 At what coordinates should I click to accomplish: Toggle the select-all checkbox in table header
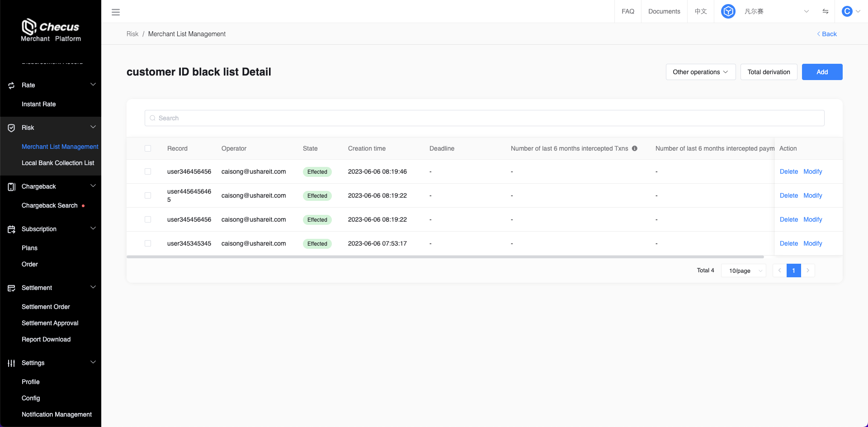point(148,148)
